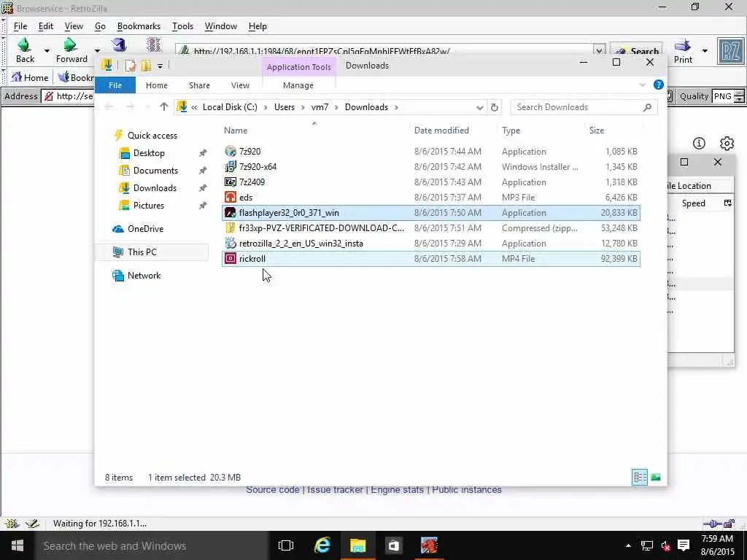Switch to the View ribbon tab
The height and width of the screenshot is (560, 747).
click(240, 85)
